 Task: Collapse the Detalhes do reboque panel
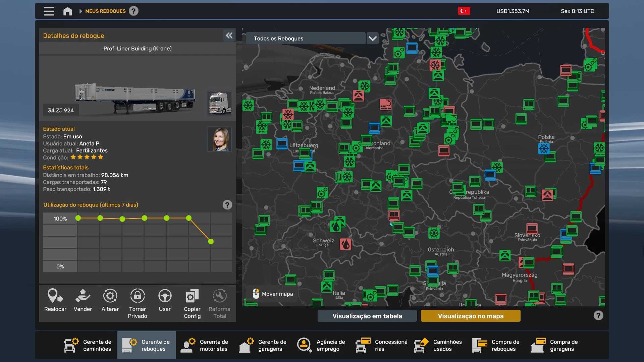point(229,36)
